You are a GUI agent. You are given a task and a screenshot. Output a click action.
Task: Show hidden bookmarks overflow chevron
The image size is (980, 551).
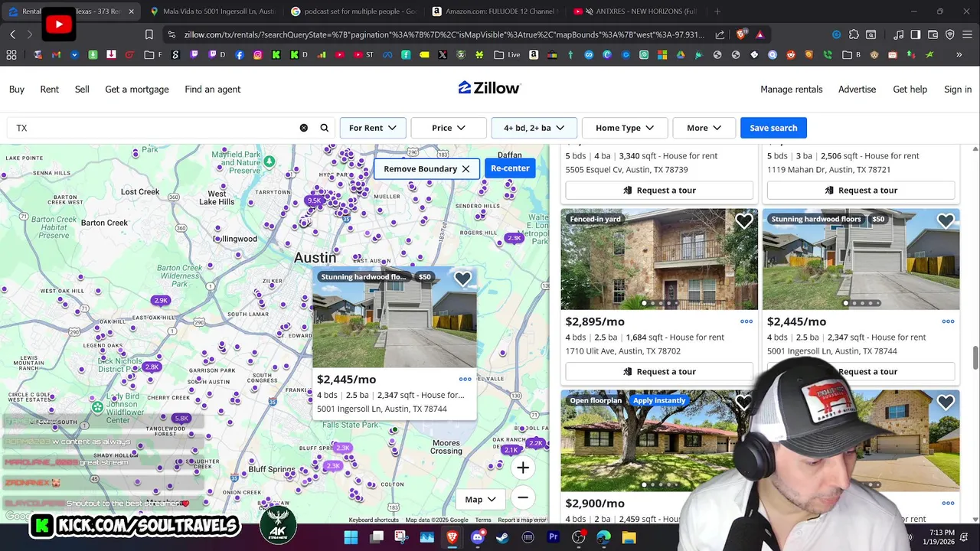(959, 55)
